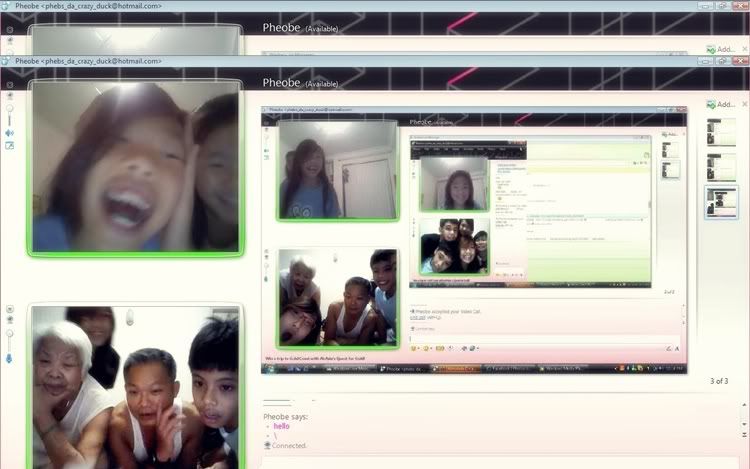
Task: Click Add... in the back window
Action: click(x=721, y=49)
